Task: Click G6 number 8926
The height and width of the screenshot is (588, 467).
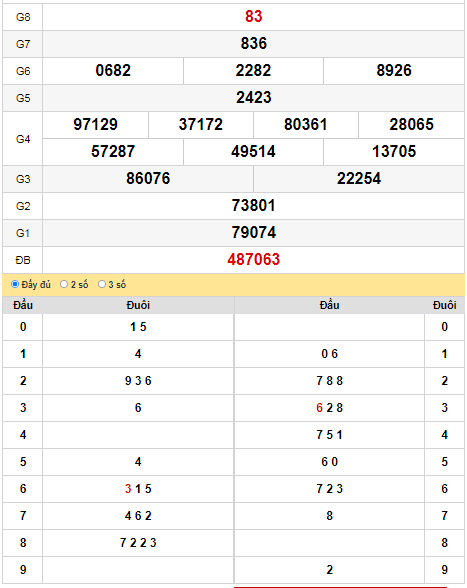Action: click(394, 70)
